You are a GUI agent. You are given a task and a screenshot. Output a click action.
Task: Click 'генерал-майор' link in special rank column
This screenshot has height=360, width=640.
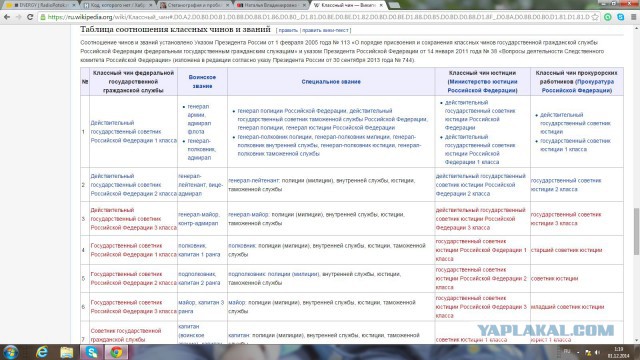pyautogui.click(x=248, y=214)
